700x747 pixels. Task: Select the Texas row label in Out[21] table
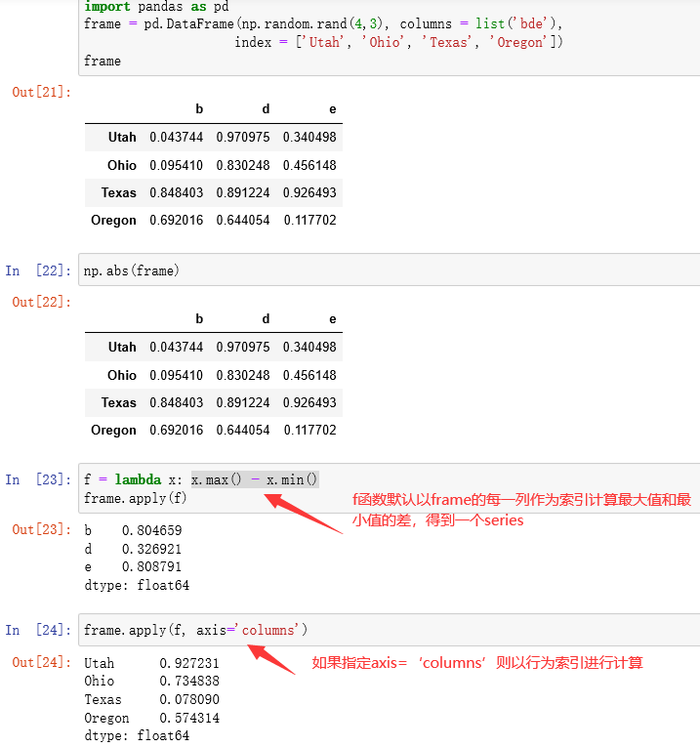coord(118,193)
